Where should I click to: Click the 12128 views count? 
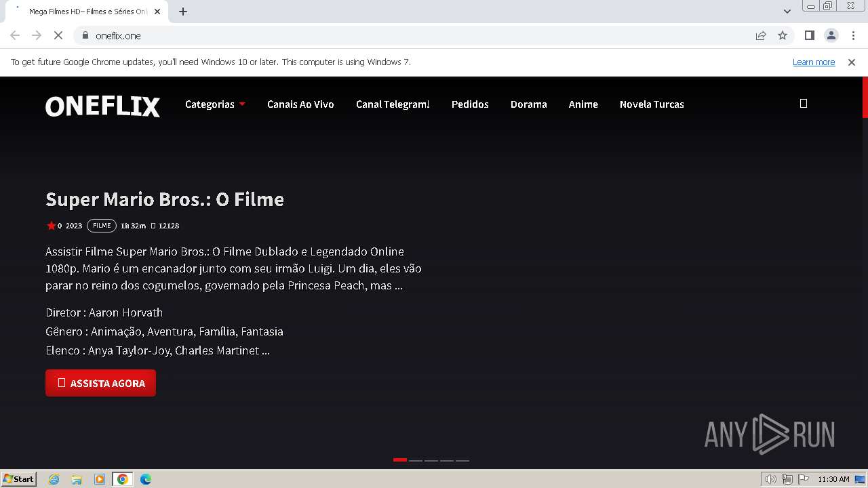pos(169,226)
